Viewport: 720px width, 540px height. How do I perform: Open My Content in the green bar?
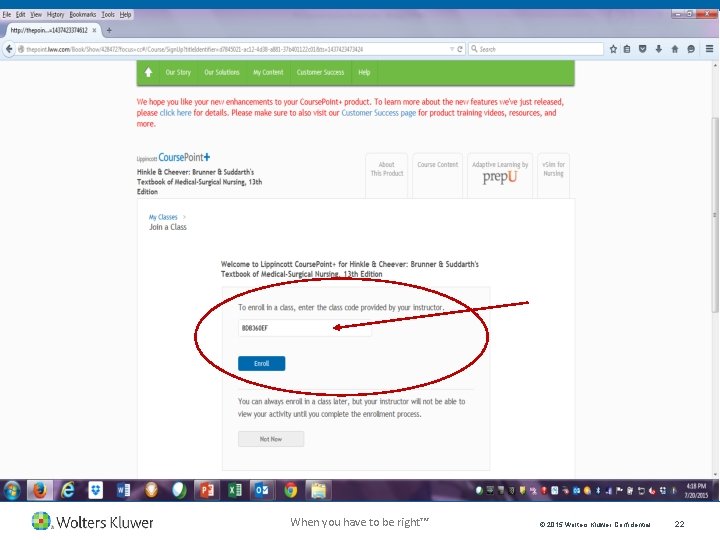pos(268,72)
